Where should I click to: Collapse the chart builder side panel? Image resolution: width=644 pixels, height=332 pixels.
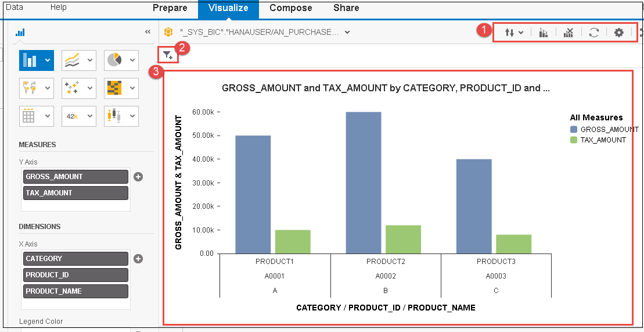(147, 33)
